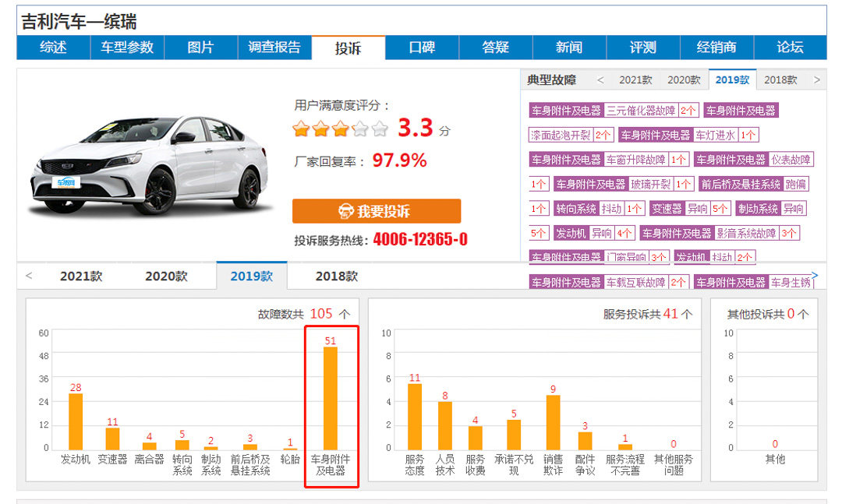Open the 投诉 tab
This screenshot has width=842, height=504.
pos(348,48)
